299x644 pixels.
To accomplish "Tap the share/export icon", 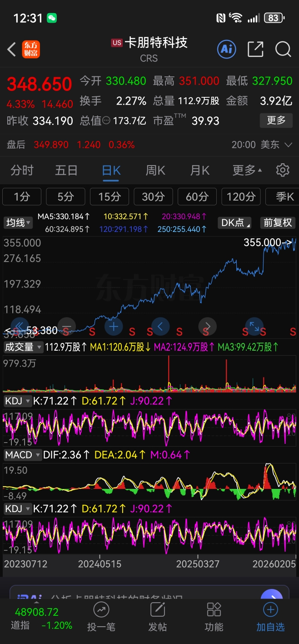I will [255, 49].
